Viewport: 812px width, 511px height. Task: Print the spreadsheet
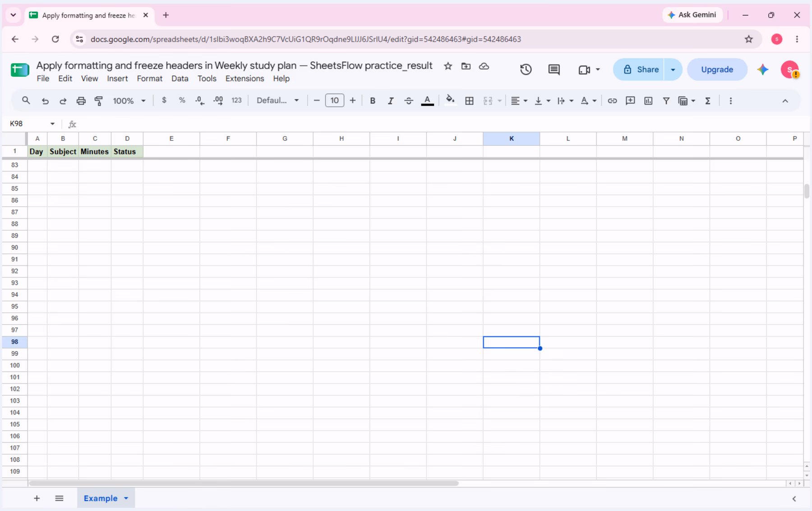[81, 101]
